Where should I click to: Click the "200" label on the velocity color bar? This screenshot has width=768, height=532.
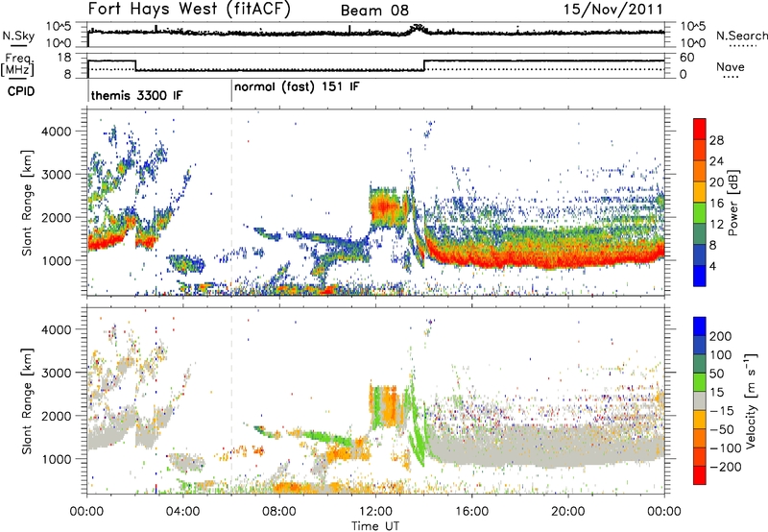[x=721, y=336]
